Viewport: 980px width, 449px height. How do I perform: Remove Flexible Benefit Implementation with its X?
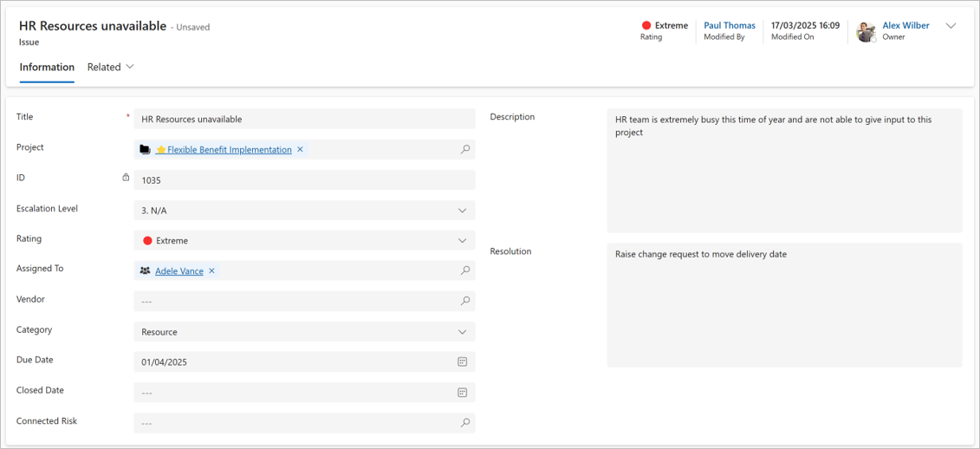point(300,149)
